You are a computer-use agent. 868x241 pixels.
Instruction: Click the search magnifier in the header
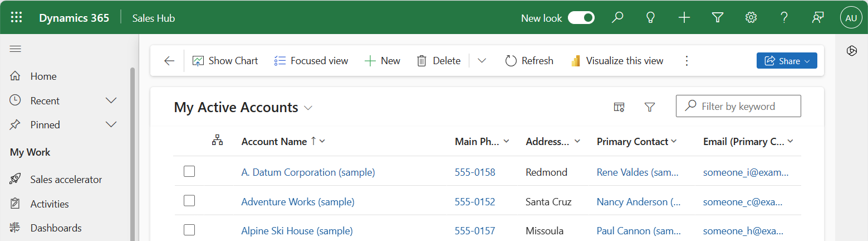pyautogui.click(x=617, y=18)
